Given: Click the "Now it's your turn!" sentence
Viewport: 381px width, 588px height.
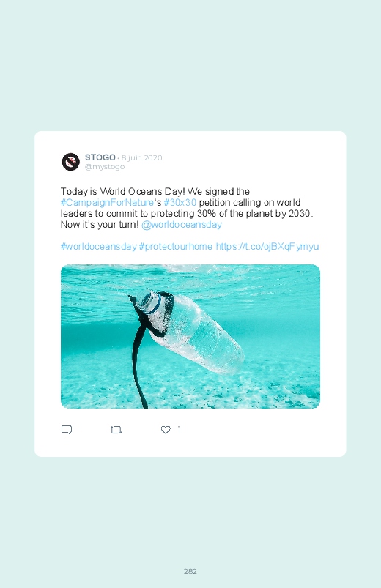Looking at the screenshot, I should coord(100,225).
